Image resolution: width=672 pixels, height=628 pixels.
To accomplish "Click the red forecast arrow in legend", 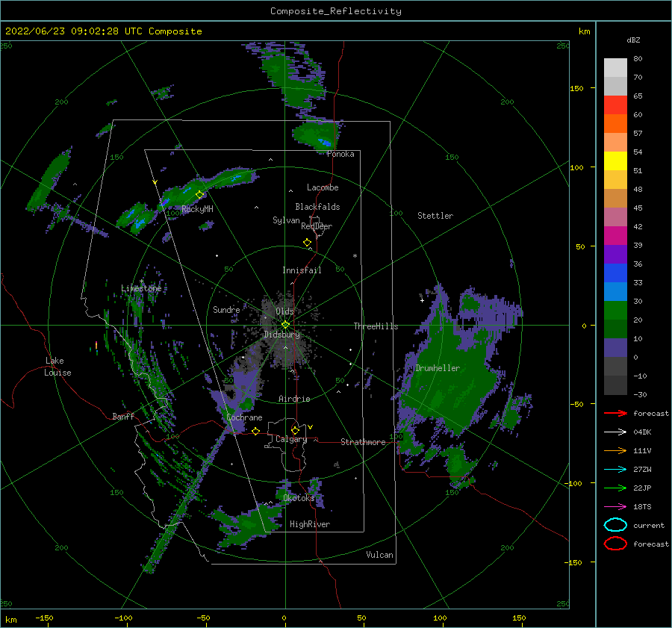I will click(x=615, y=413).
